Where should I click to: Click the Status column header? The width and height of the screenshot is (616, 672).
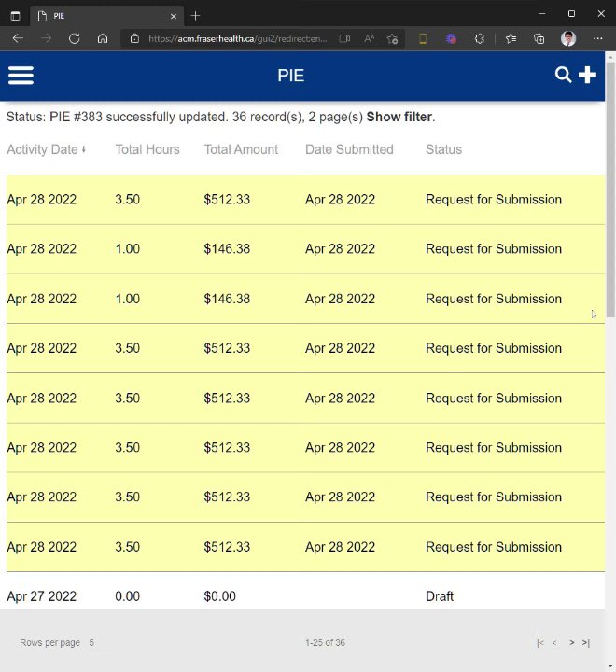coord(443,149)
